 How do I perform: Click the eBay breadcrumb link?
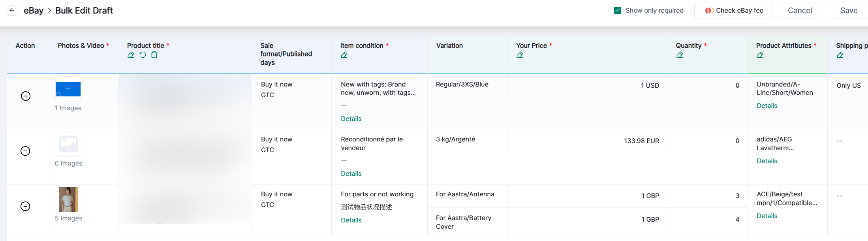point(34,11)
